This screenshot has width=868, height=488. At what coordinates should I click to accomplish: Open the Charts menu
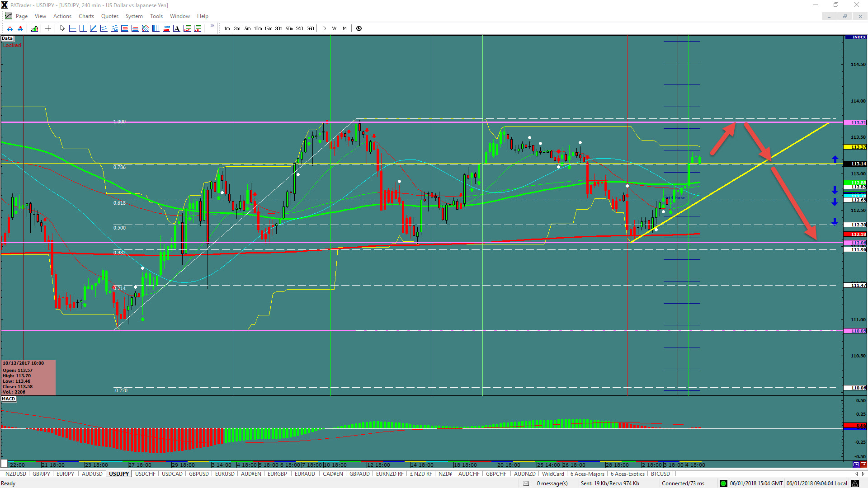click(86, 16)
